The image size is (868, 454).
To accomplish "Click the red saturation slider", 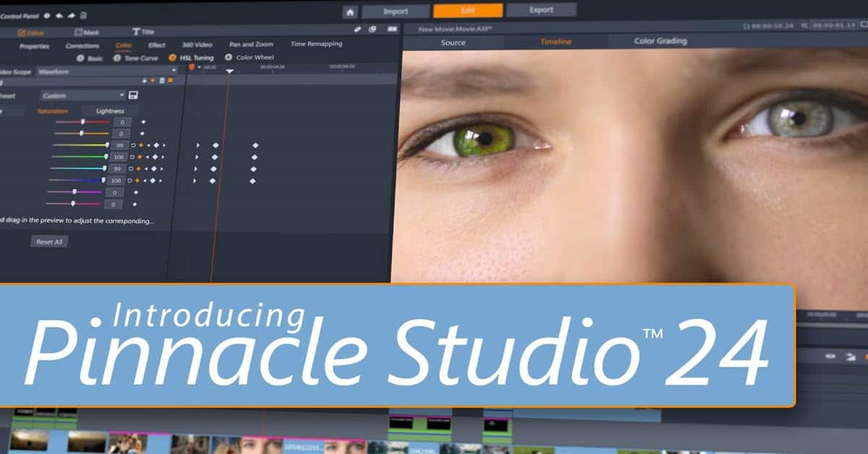I will [x=83, y=122].
